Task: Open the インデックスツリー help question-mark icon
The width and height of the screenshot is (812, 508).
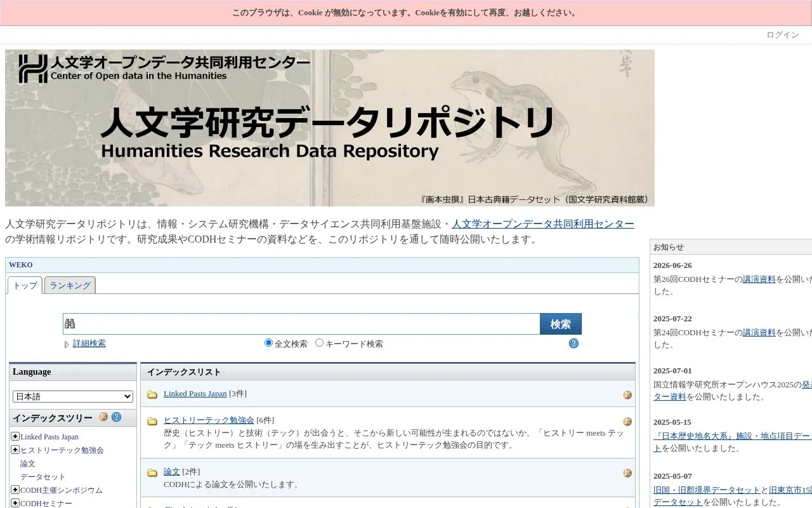Action: [x=116, y=417]
